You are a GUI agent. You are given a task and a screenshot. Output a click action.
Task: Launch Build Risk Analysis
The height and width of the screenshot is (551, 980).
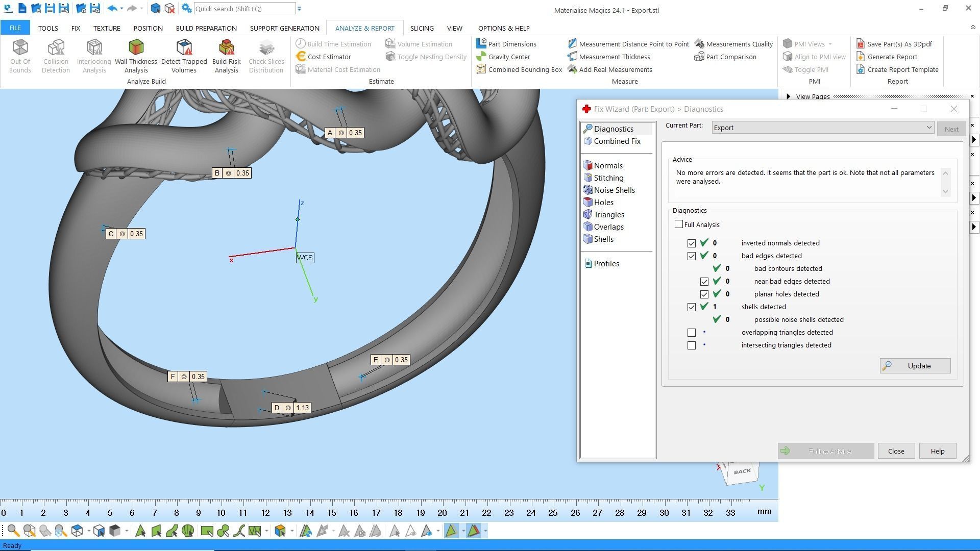pos(226,56)
